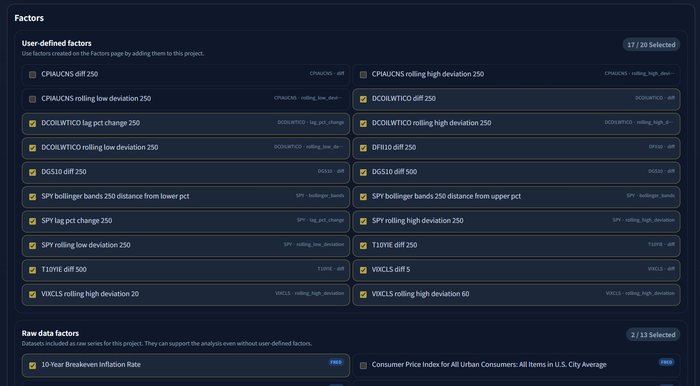Screen dimensions: 700x386
Task: Toggle SPY bollinger distance from lower pct checkbox
Action: point(33,197)
